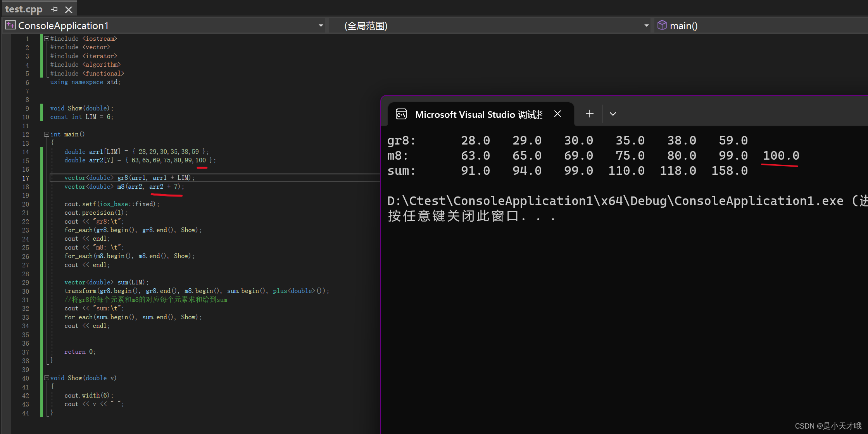868x434 pixels.
Task: Click the main() function cube icon
Action: (662, 25)
